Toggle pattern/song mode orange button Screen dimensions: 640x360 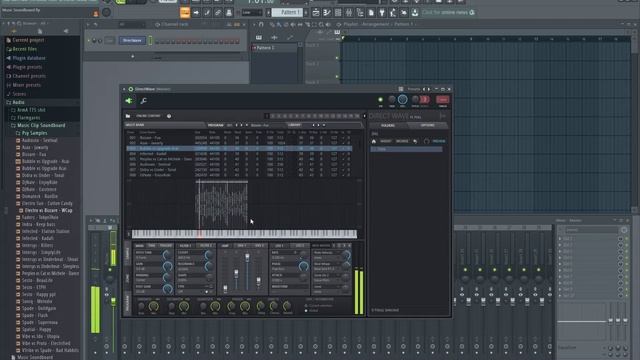(x=185, y=13)
